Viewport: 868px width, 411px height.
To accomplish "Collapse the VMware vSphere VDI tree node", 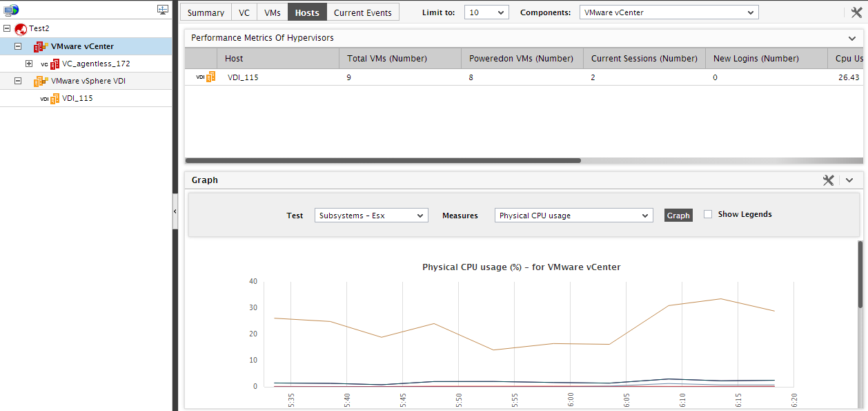I will 18,81.
